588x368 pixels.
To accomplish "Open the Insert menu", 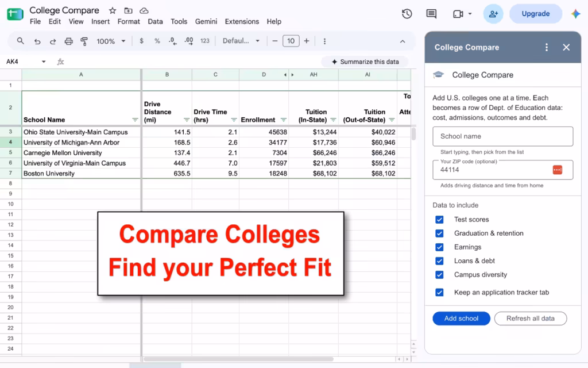I will pos(100,21).
